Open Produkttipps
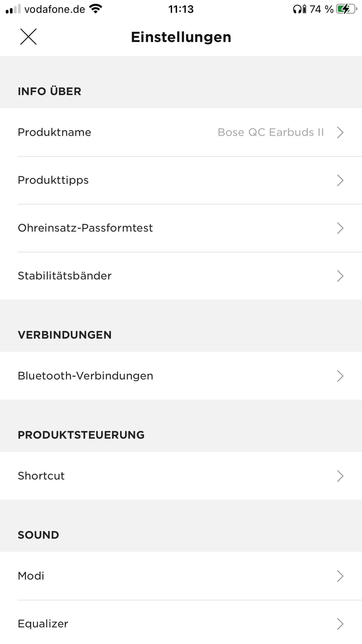The height and width of the screenshot is (644, 362). (x=53, y=180)
